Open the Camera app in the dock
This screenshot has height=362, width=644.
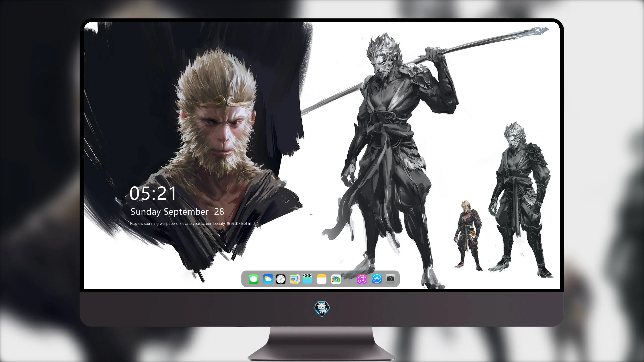pyautogui.click(x=390, y=279)
